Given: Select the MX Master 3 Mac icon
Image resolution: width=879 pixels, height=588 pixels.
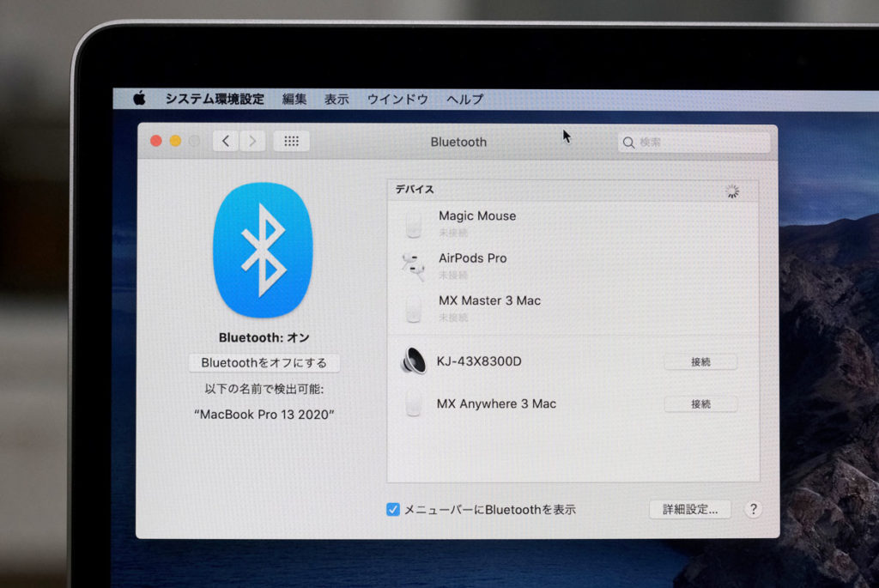Looking at the screenshot, I should pyautogui.click(x=414, y=309).
